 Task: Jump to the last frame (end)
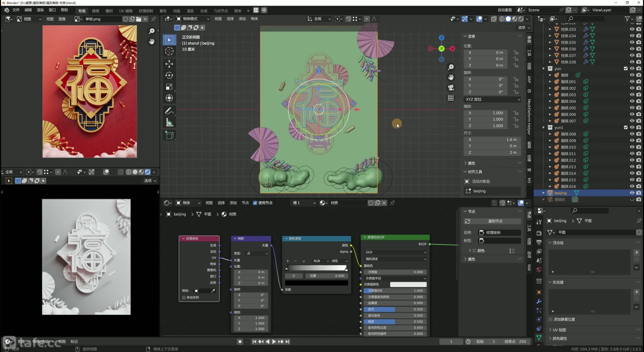(x=287, y=341)
